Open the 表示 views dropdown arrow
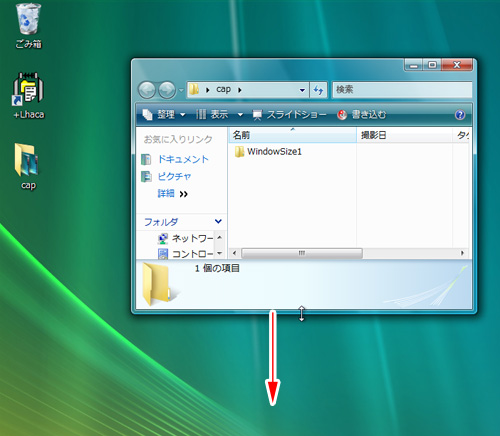 pyautogui.click(x=240, y=115)
